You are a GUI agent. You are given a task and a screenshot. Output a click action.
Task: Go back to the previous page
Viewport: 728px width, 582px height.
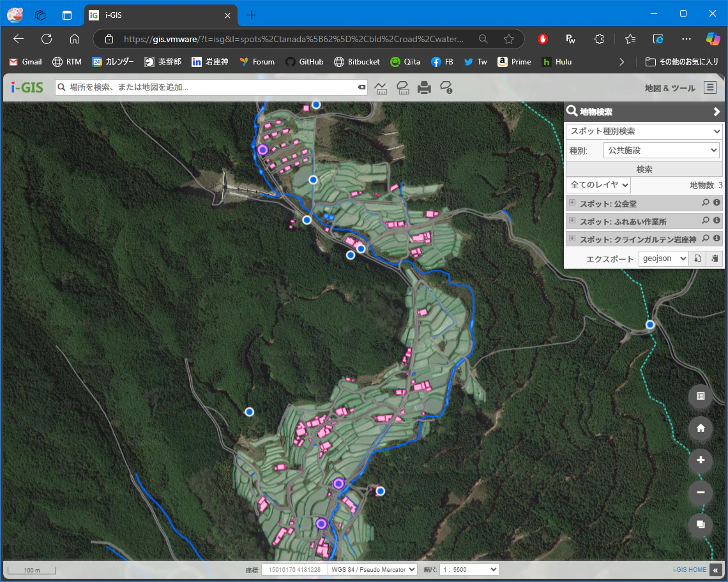click(19, 39)
